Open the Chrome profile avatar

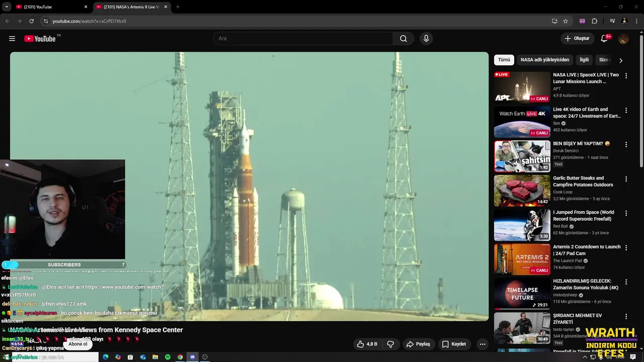click(624, 21)
